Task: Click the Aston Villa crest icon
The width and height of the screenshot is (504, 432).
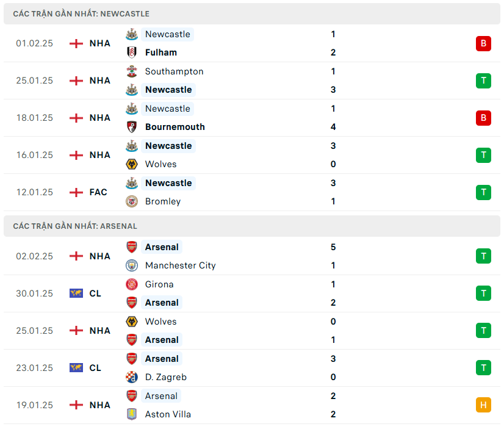Action: click(x=132, y=414)
